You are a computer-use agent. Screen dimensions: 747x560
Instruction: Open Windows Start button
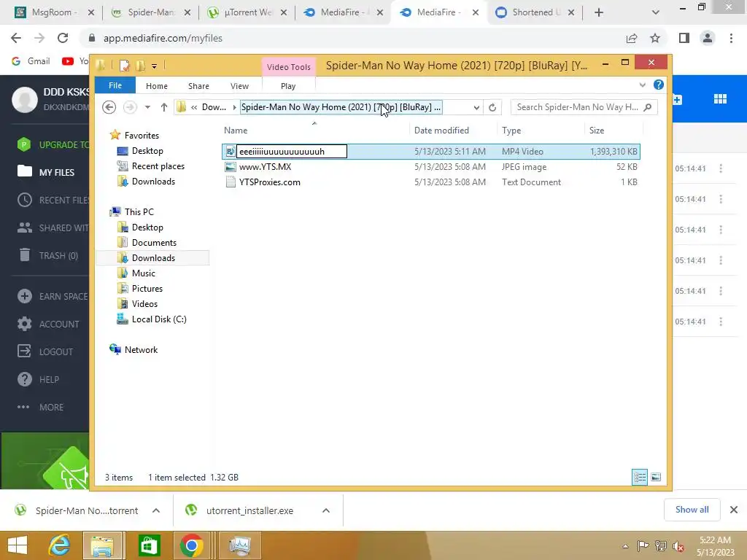pos(18,545)
